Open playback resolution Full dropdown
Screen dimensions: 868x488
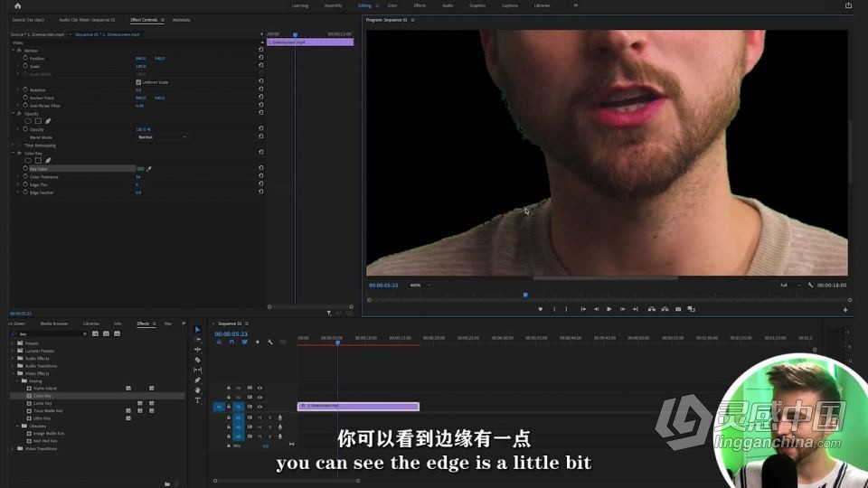point(790,285)
